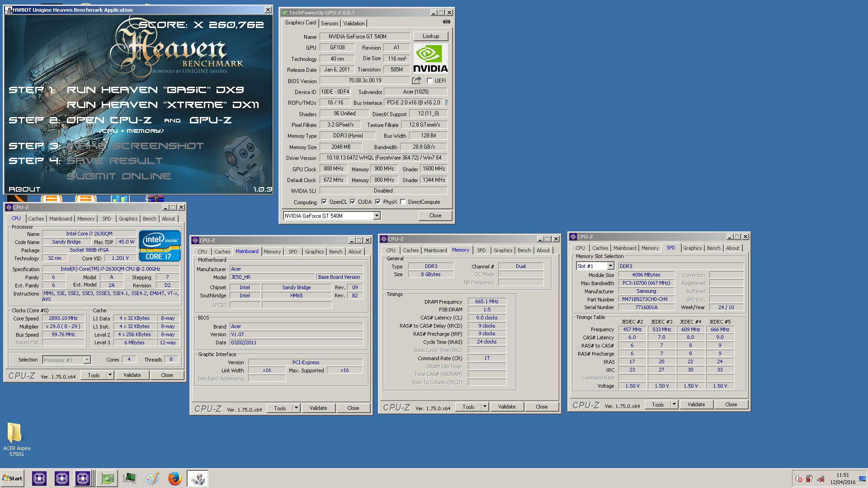Click the CPU-Z Mainboard window title icon
Viewport: 868px width, 488px height.
point(195,240)
